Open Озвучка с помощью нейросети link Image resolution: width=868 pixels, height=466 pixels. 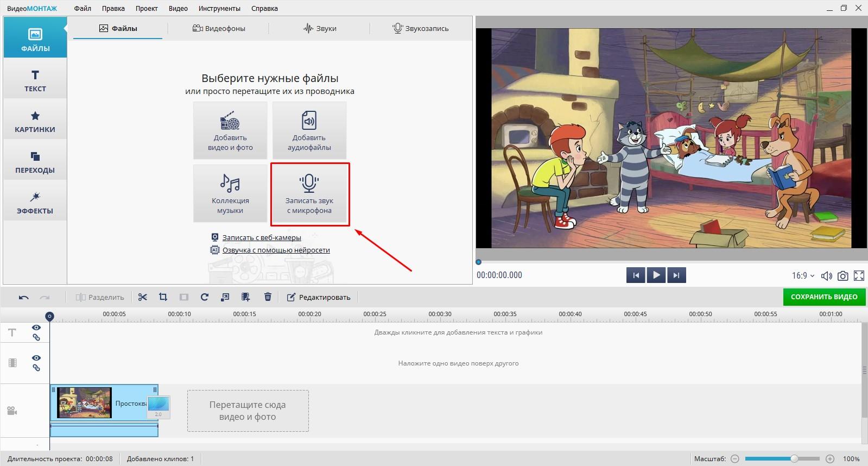tap(276, 250)
